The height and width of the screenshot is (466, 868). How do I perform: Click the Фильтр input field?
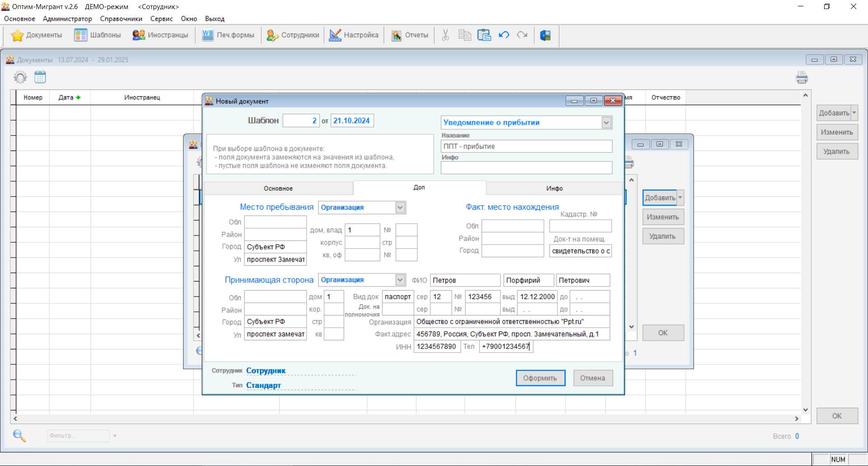pyautogui.click(x=78, y=436)
